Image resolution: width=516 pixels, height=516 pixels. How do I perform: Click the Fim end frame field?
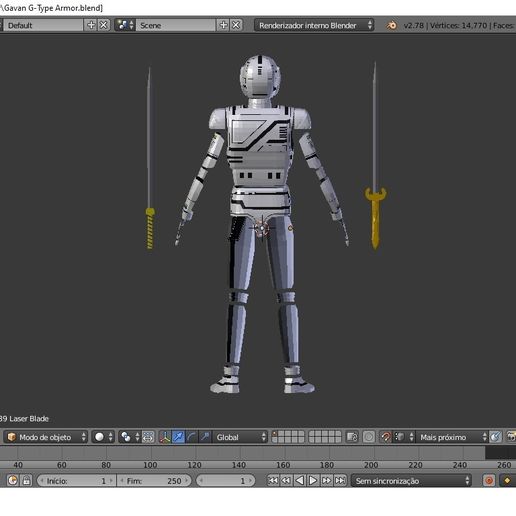click(154, 481)
